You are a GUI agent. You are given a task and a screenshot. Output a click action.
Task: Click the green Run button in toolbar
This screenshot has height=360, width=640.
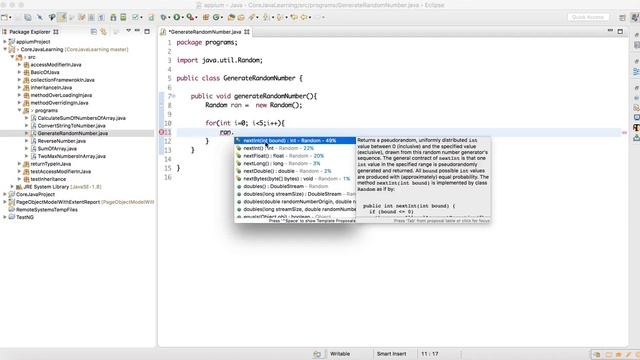click(176, 17)
